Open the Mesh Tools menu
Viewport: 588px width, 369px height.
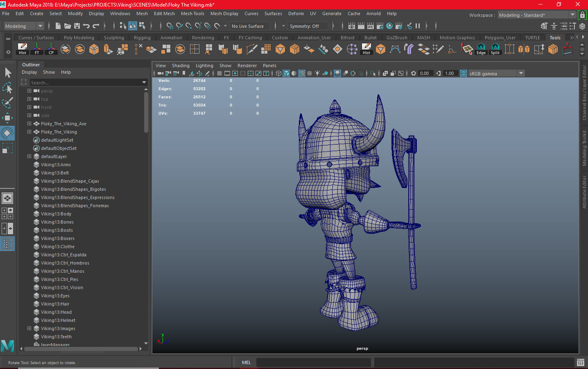coord(192,14)
